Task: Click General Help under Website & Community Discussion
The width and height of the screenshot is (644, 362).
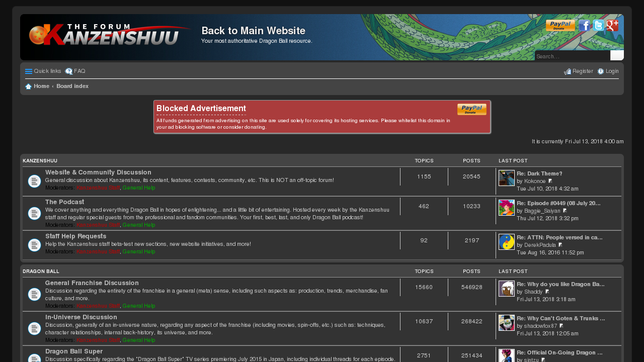Action: (139, 188)
